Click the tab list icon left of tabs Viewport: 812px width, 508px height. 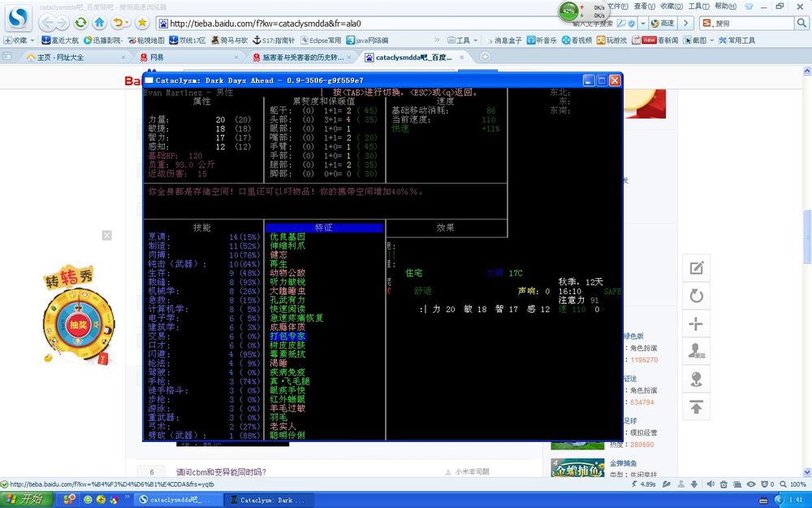click(7, 57)
